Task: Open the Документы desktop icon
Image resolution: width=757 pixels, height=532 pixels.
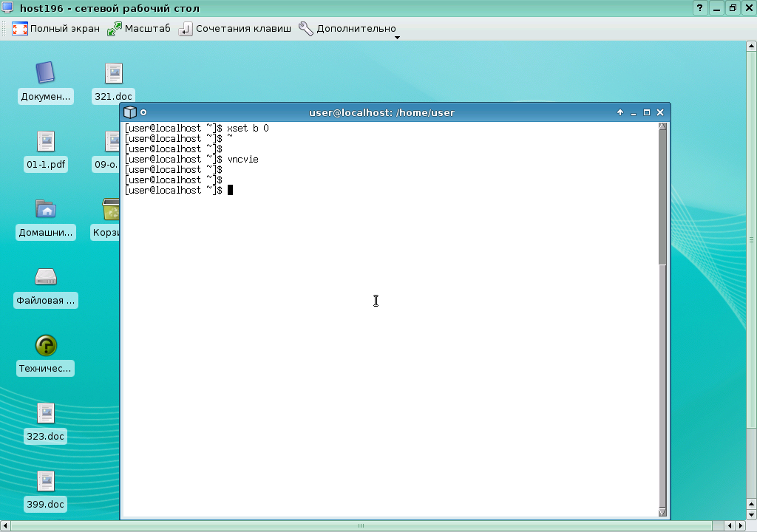Action: tap(46, 73)
